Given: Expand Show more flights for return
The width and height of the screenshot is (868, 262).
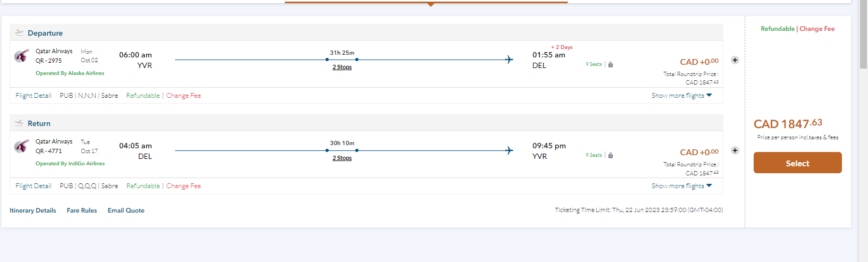Looking at the screenshot, I should click(x=681, y=186).
